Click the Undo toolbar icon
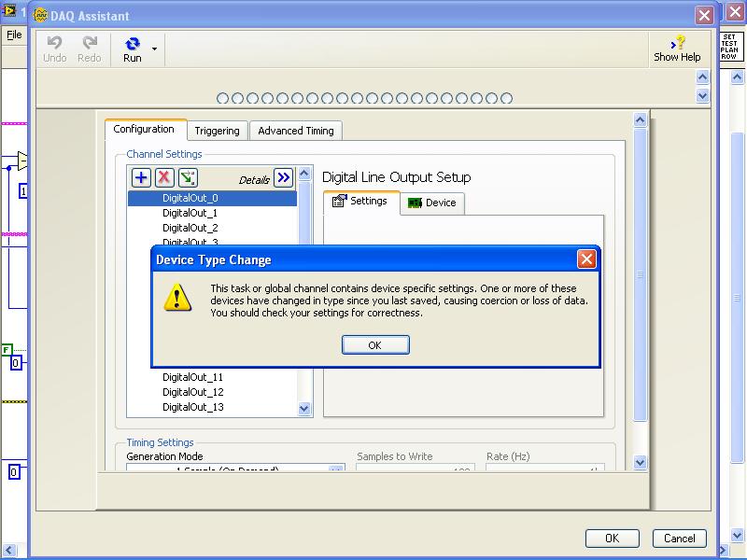This screenshot has height=560, width=747. [x=55, y=49]
